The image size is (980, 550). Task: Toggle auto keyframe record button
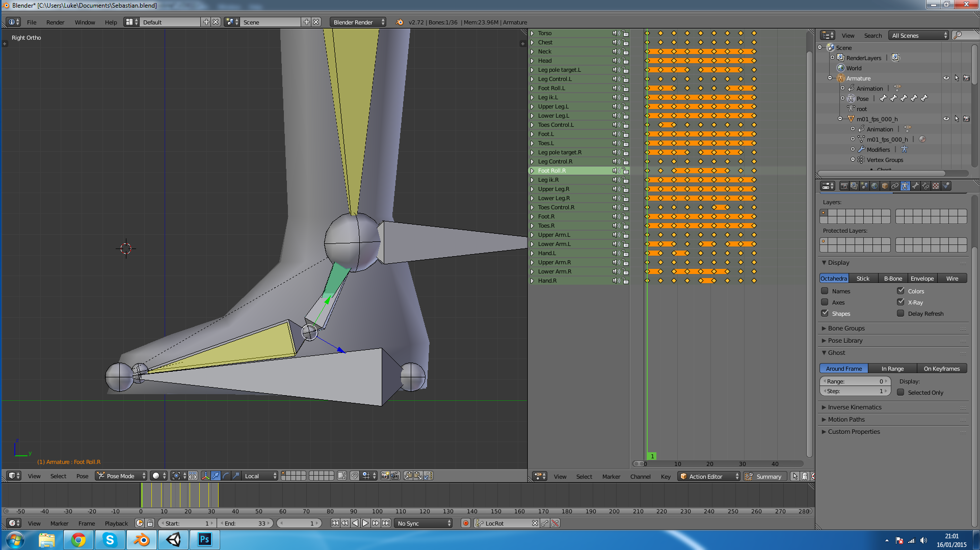pyautogui.click(x=465, y=523)
